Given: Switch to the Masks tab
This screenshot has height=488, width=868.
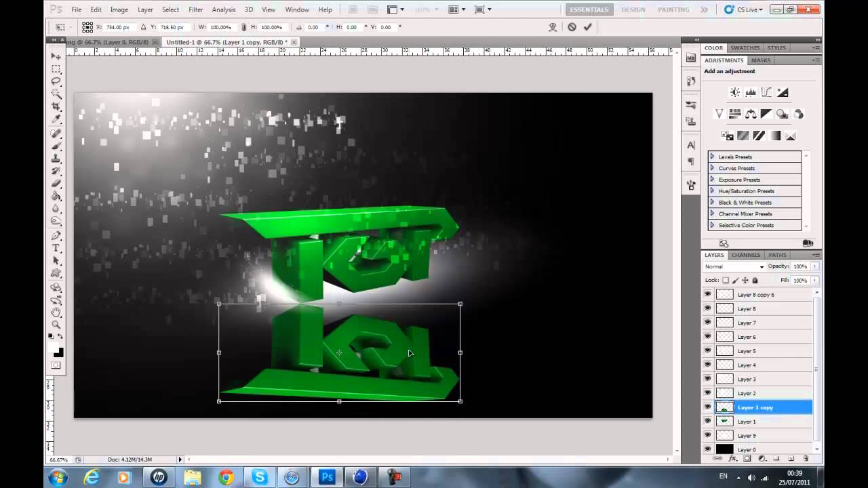Looking at the screenshot, I should point(761,60).
